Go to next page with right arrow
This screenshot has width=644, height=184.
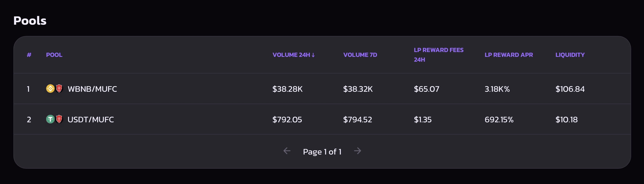point(357,151)
